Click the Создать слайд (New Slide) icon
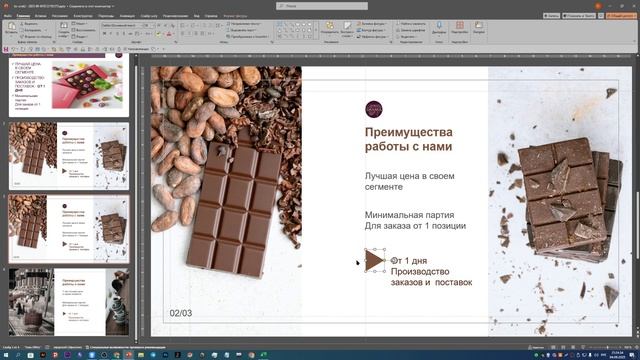 pos(64,25)
